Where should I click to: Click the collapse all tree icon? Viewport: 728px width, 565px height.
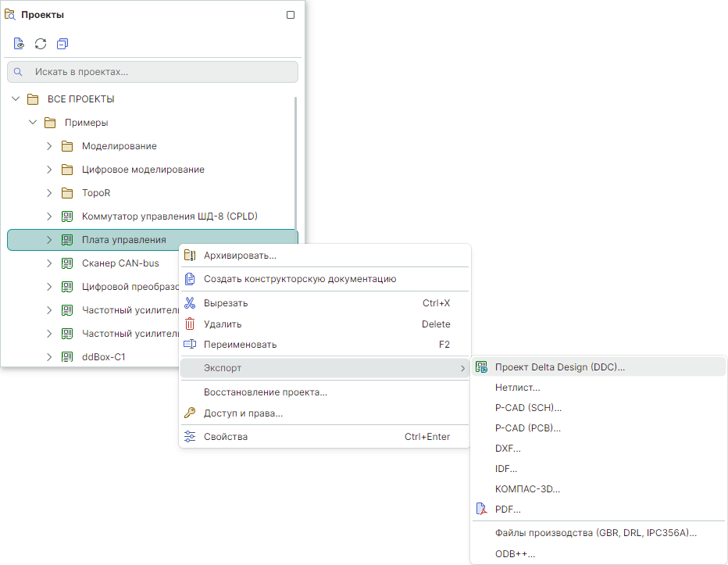point(62,44)
